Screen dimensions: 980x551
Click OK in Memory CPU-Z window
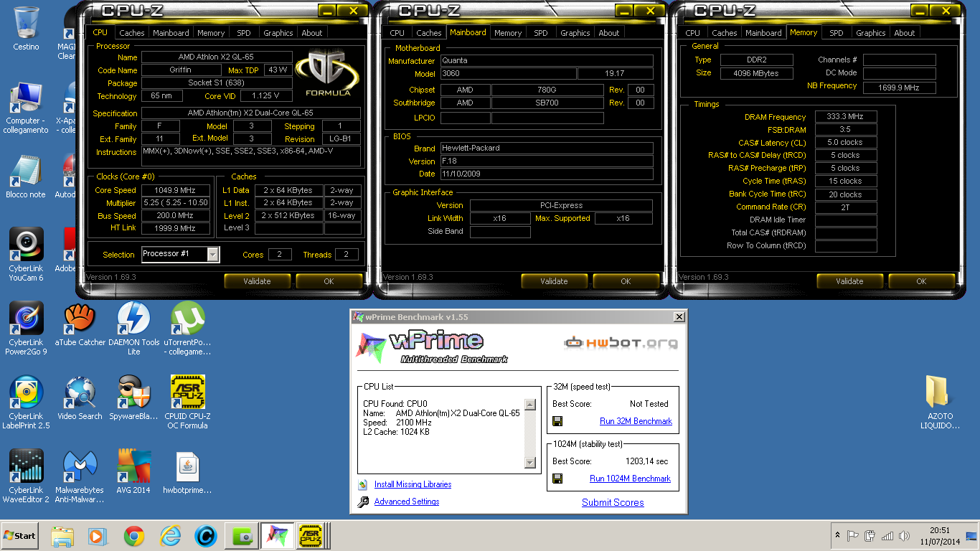(921, 281)
